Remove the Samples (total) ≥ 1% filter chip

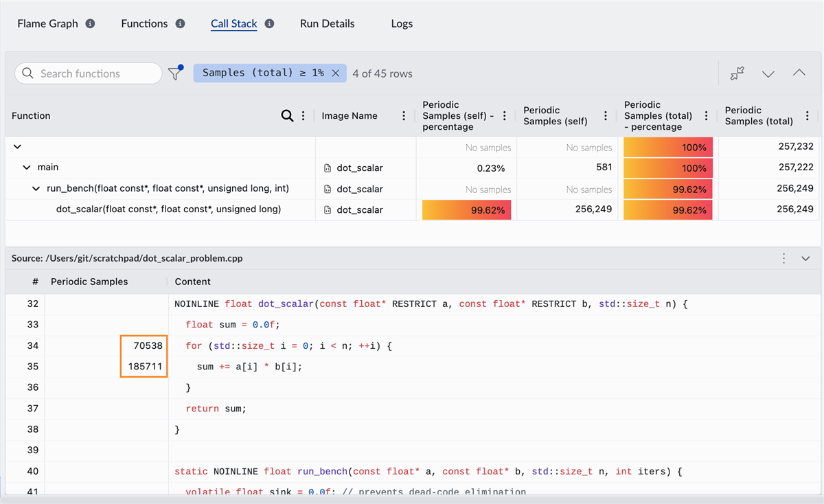point(334,73)
